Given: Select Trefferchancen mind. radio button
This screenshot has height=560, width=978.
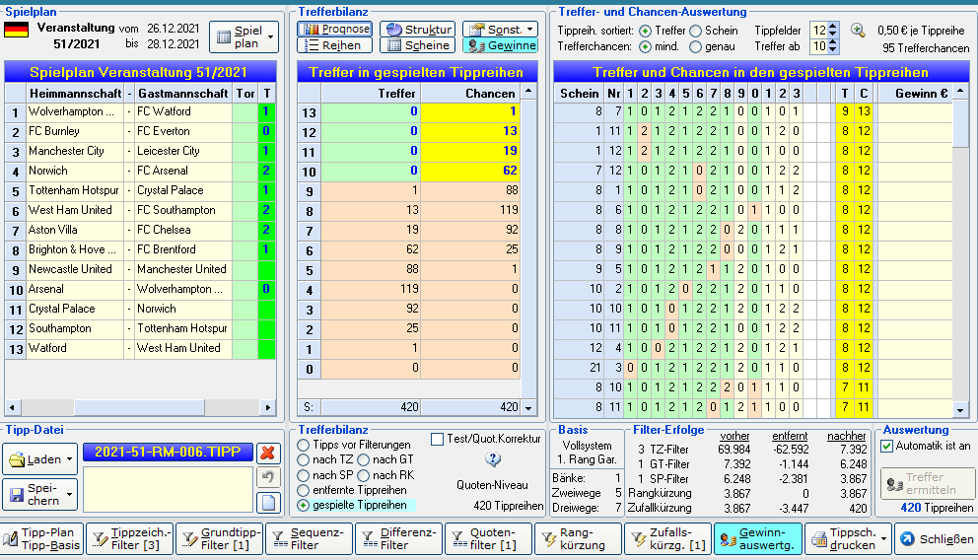Looking at the screenshot, I should (646, 46).
